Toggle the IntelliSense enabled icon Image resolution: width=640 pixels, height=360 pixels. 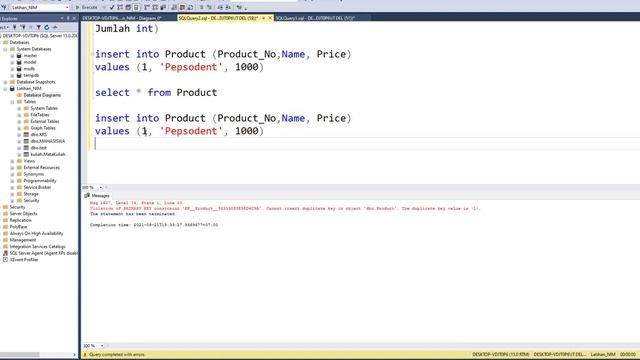[x=136, y=7]
